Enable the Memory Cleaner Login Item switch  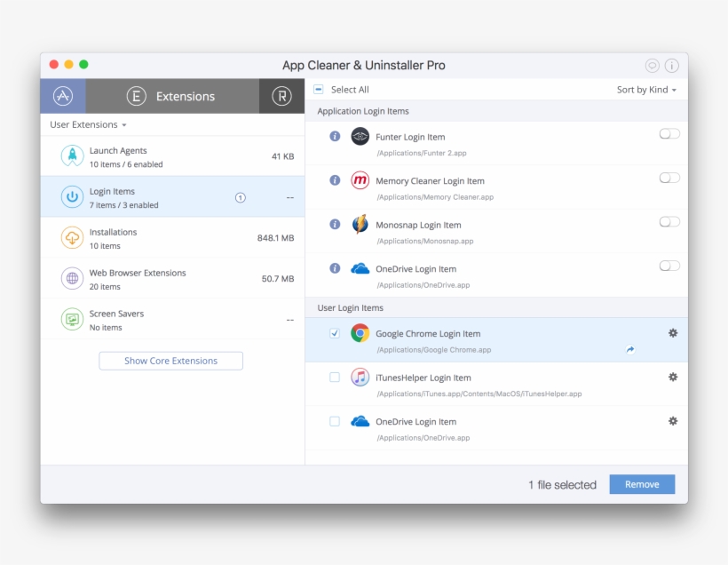click(x=669, y=178)
